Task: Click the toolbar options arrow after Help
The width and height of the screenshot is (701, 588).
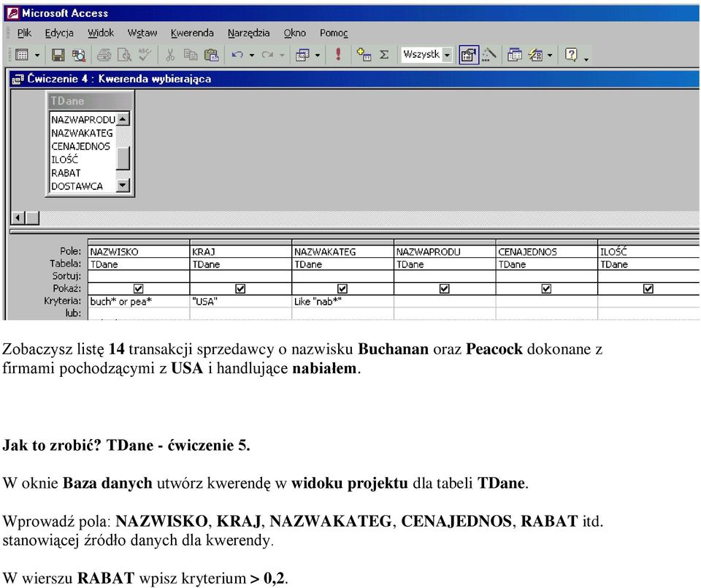Action: (586, 58)
